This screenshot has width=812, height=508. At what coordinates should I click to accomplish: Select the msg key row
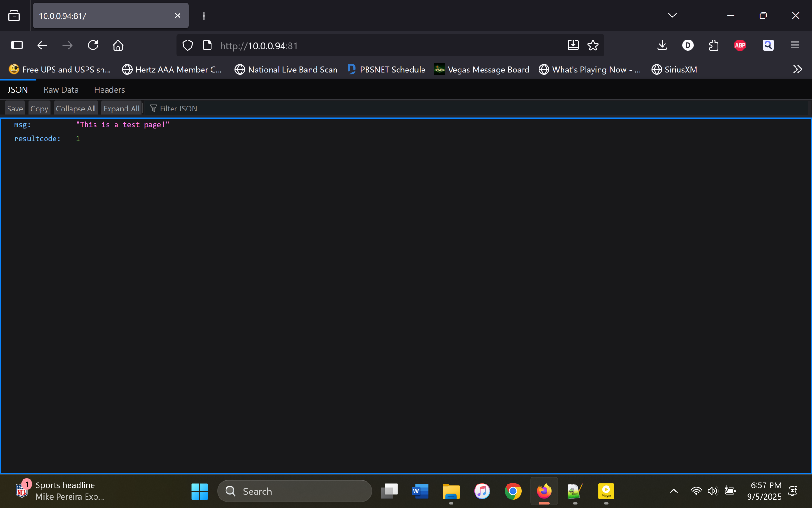click(x=406, y=125)
